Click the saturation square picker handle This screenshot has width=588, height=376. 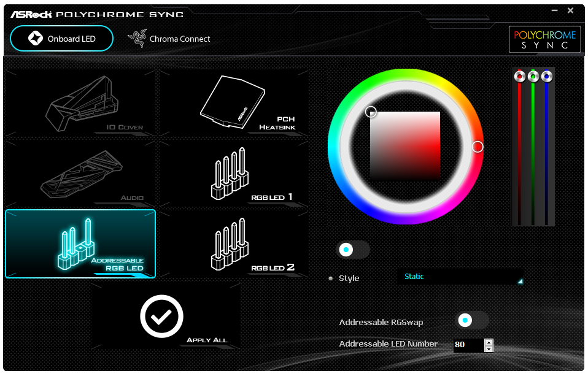pyautogui.click(x=371, y=112)
